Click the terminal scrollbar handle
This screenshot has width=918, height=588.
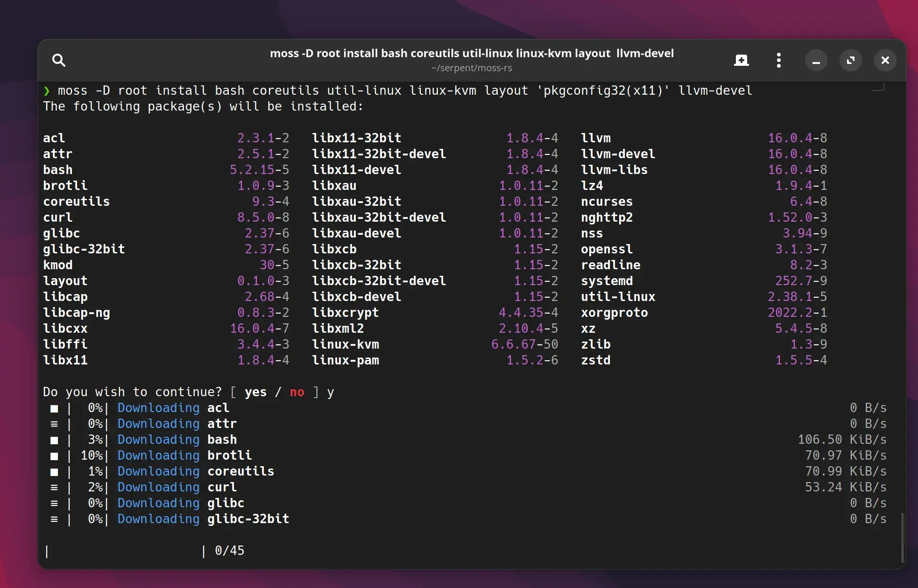click(x=903, y=538)
